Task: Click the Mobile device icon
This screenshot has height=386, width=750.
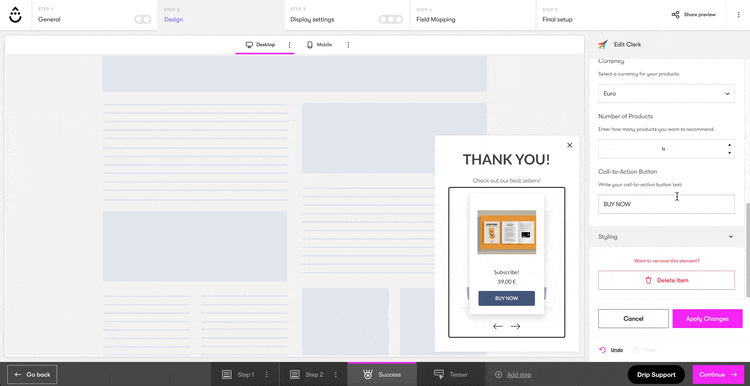Action: (x=309, y=44)
